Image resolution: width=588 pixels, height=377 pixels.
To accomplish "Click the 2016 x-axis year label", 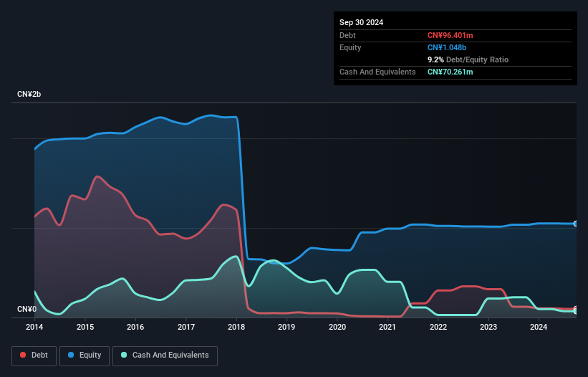I will pyautogui.click(x=135, y=327).
